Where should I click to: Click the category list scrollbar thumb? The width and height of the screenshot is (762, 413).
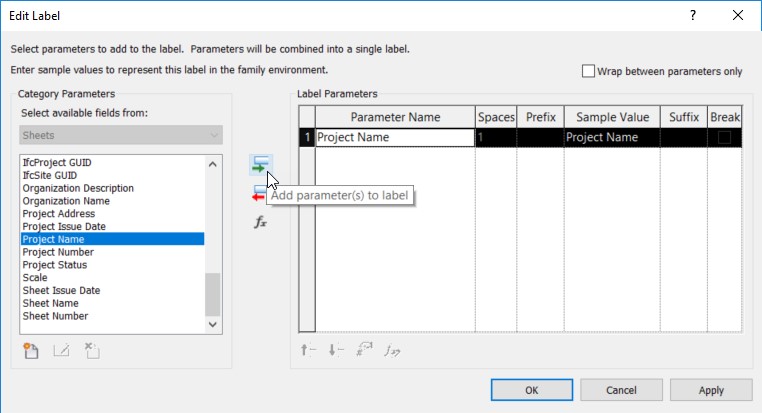click(x=212, y=294)
